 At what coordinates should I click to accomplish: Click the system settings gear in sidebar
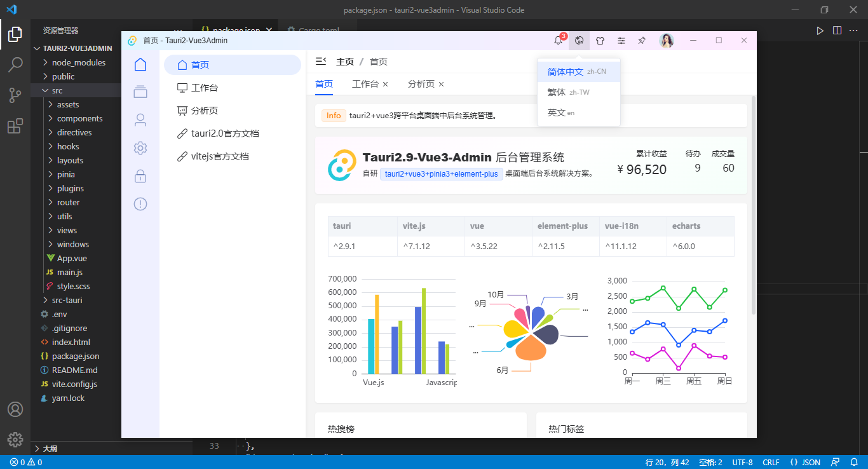(140, 147)
